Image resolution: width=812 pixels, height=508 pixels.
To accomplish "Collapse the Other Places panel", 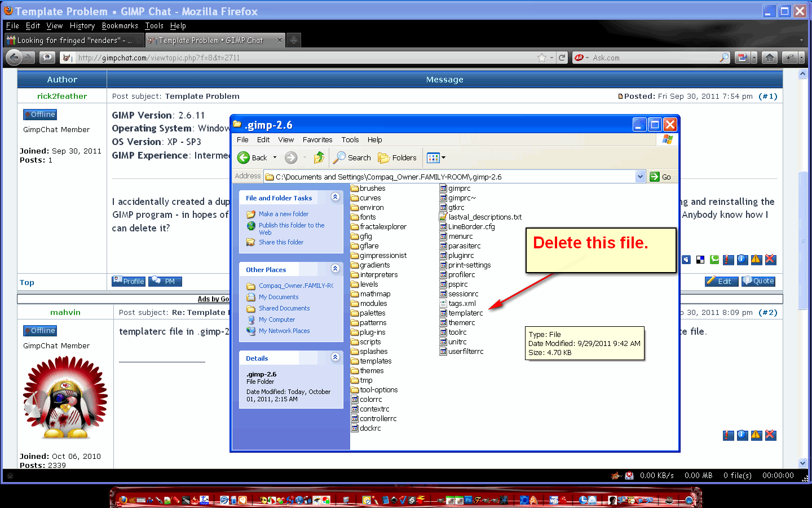I will tap(335, 269).
